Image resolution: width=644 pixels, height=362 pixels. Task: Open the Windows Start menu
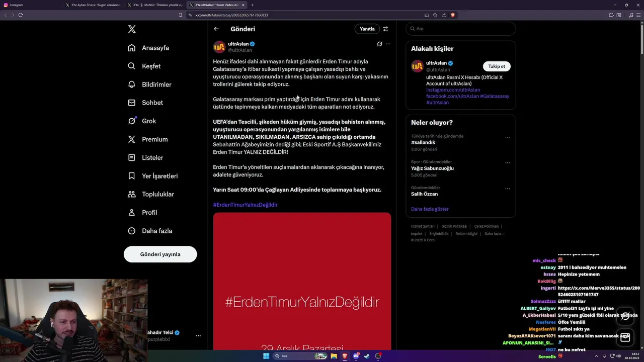(266, 356)
